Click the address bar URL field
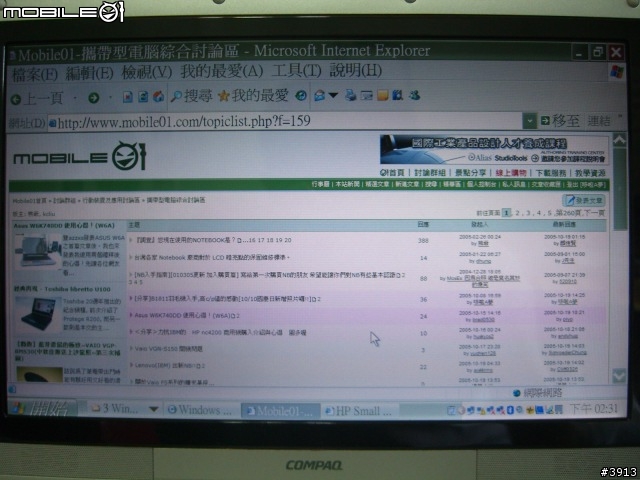Image resolution: width=640 pixels, height=480 pixels. [x=284, y=122]
